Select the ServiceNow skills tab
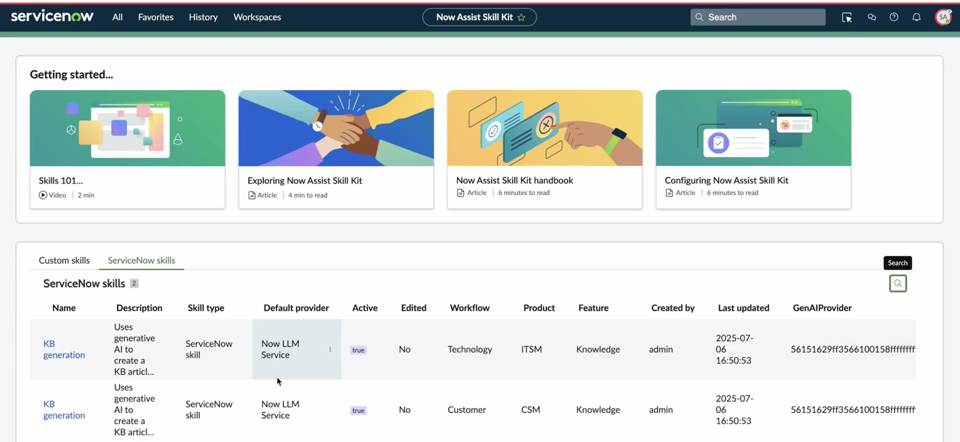 (x=141, y=260)
